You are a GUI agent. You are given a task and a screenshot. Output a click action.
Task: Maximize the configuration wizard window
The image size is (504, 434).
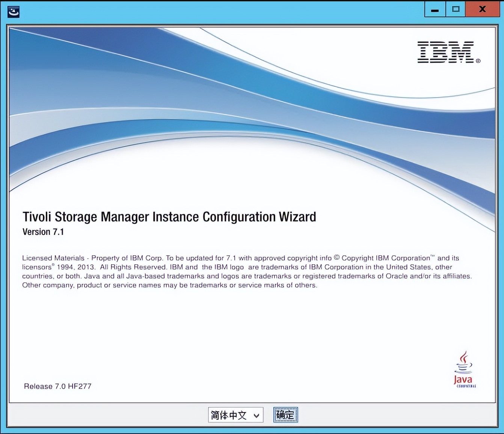pos(456,9)
